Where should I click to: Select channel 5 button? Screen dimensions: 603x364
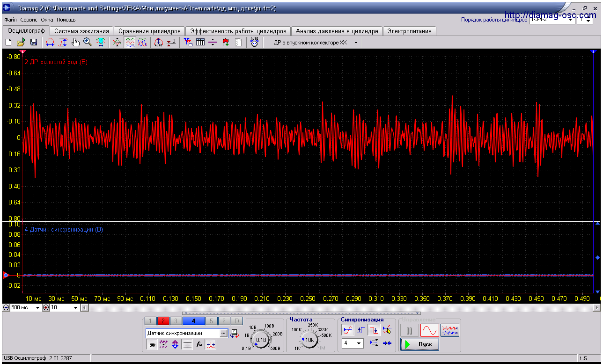(211, 321)
